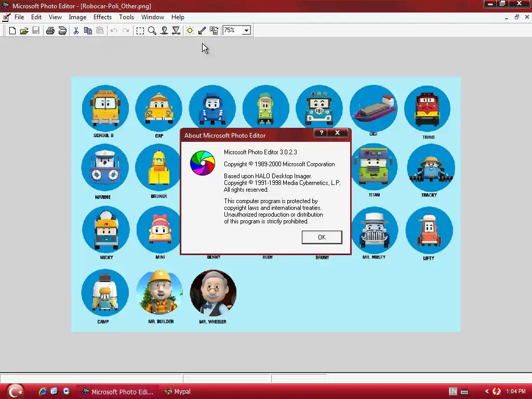
Task: Click the Micky character image
Action: click(106, 230)
